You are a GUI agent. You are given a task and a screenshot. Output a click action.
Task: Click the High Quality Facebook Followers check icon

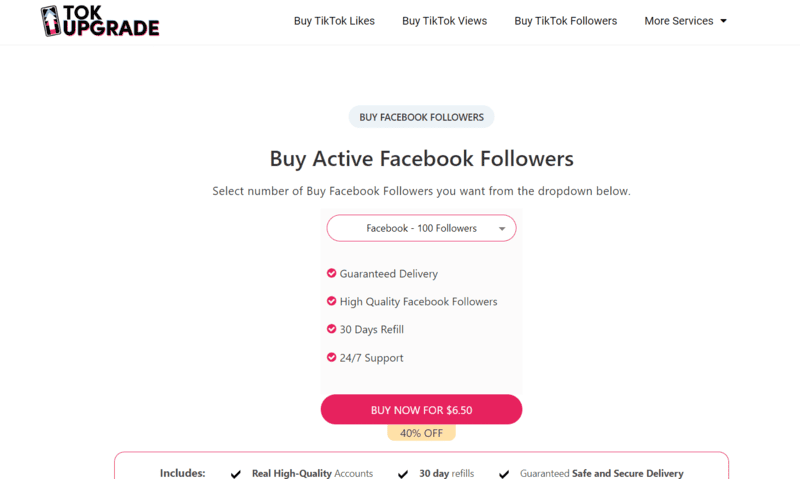tap(331, 301)
